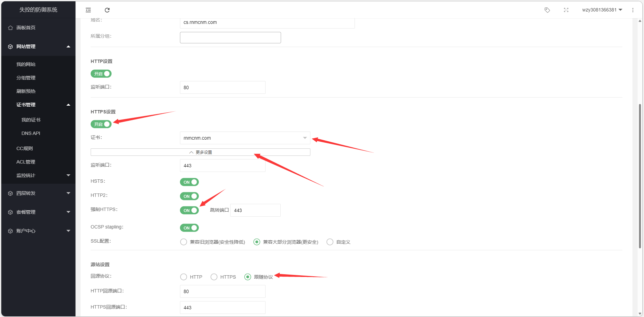
Task: Switch to the DNS API section
Action: (31, 133)
